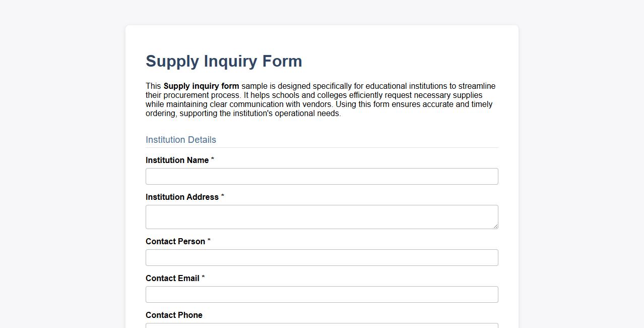
Task: Click the Supply Inquiry Form title
Action: coord(223,61)
